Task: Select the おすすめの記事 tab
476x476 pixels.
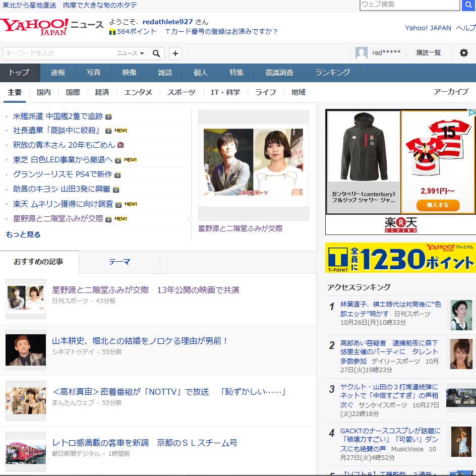Action: point(38,262)
